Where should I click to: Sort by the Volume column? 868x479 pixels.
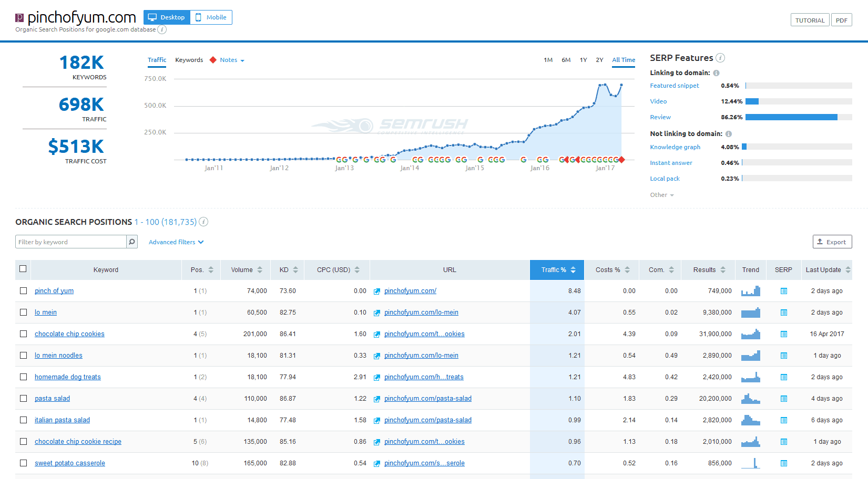[x=247, y=270]
